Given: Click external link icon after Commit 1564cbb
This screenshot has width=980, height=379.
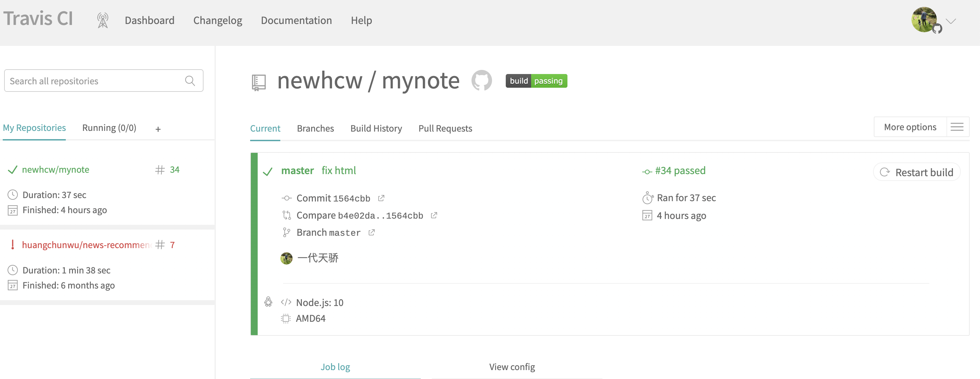Looking at the screenshot, I should click(x=381, y=198).
